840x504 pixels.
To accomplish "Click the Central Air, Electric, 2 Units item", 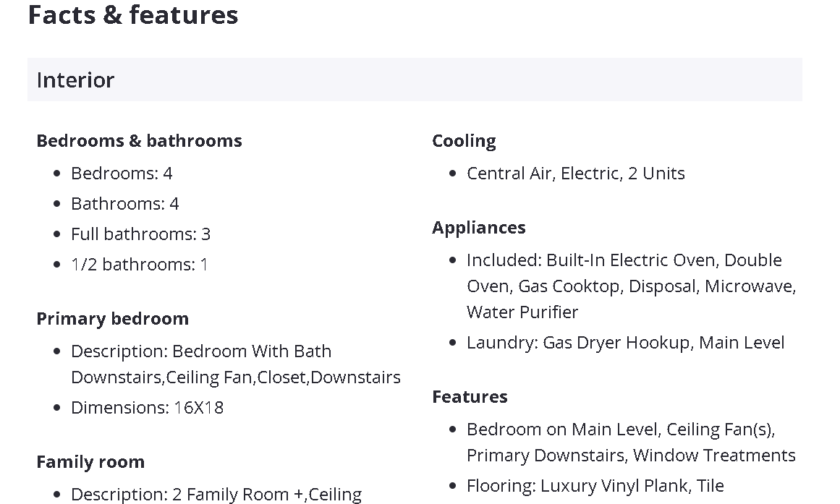I will [x=575, y=174].
